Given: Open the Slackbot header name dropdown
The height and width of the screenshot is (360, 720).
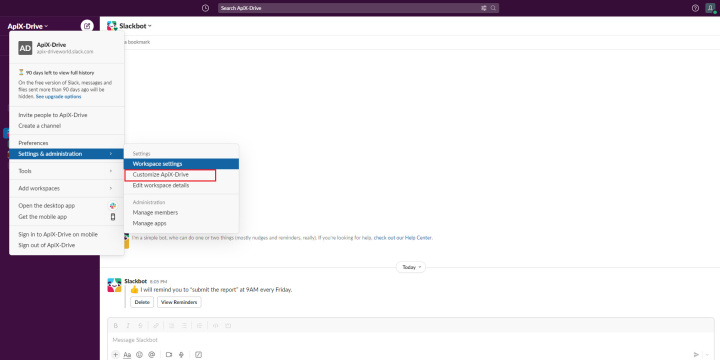Looking at the screenshot, I should click(135, 26).
